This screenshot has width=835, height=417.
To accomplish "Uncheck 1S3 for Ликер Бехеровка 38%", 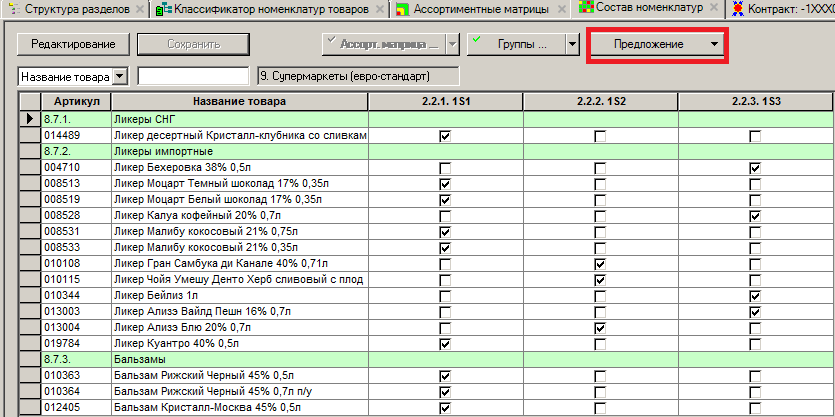I will [755, 168].
